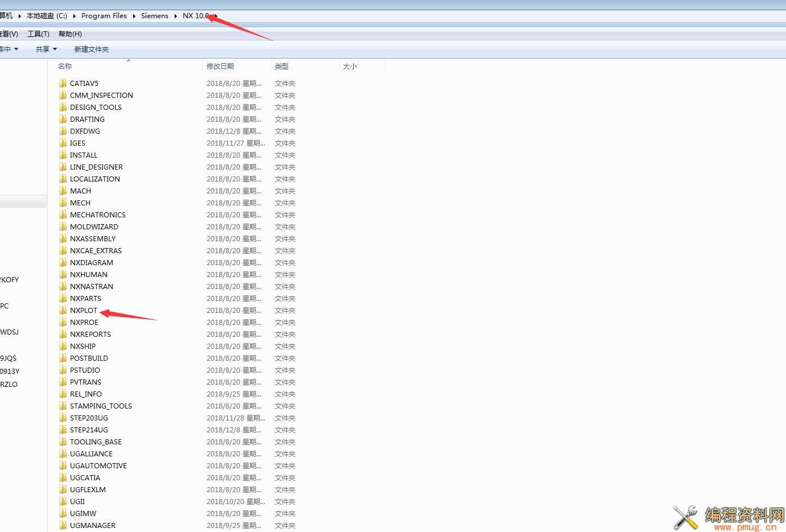The width and height of the screenshot is (786, 532).
Task: Click the CATIAV5 folder icon
Action: [x=63, y=83]
